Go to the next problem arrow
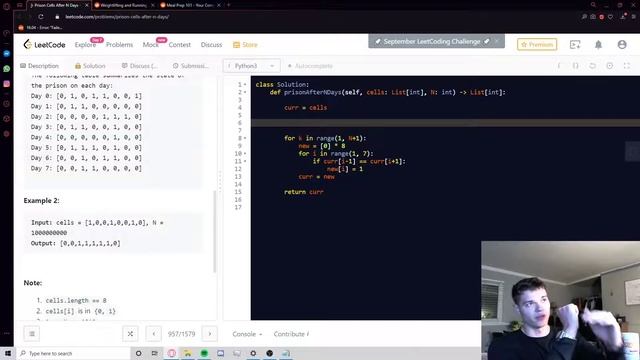640x360 pixels. pos(210,334)
